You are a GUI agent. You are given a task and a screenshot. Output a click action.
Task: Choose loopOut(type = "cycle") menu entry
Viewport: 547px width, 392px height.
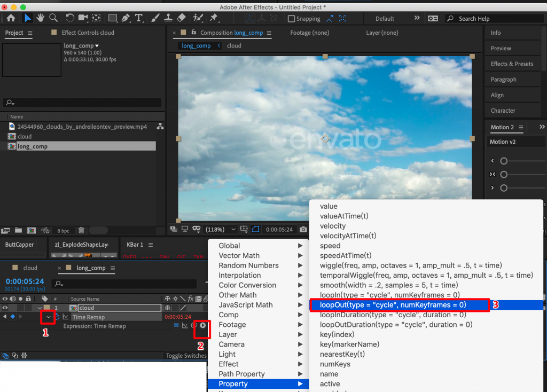click(426, 305)
